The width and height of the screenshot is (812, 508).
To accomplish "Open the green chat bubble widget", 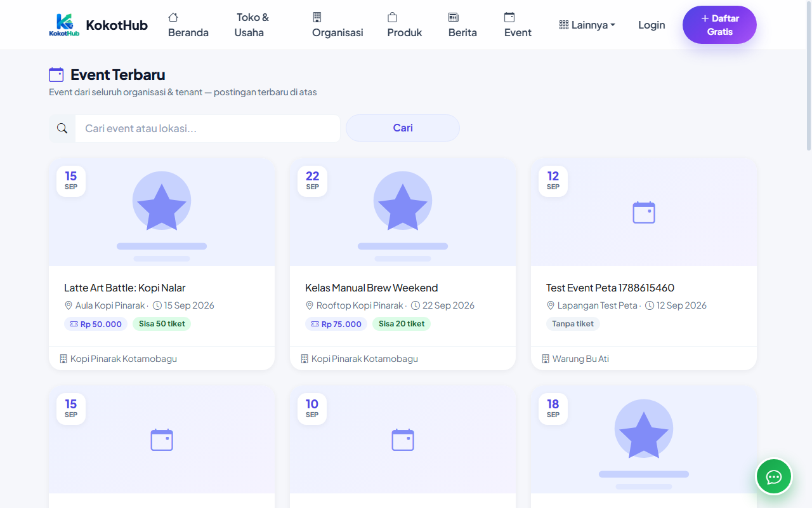I will (774, 476).
